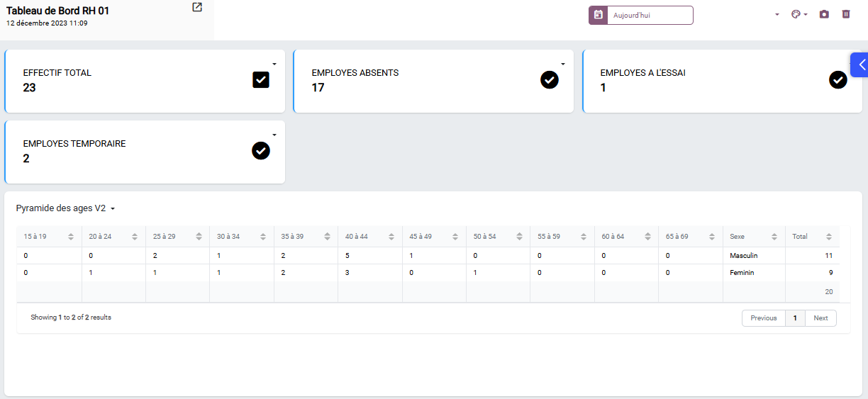Open the dropdown caret left of palette icon
This screenshot has height=399, width=868.
[x=777, y=15]
